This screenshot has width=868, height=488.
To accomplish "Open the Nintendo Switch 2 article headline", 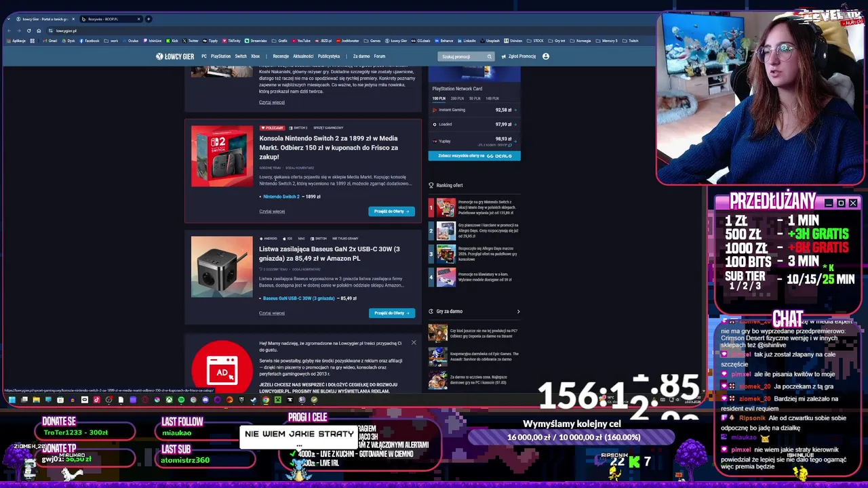I will tap(329, 147).
